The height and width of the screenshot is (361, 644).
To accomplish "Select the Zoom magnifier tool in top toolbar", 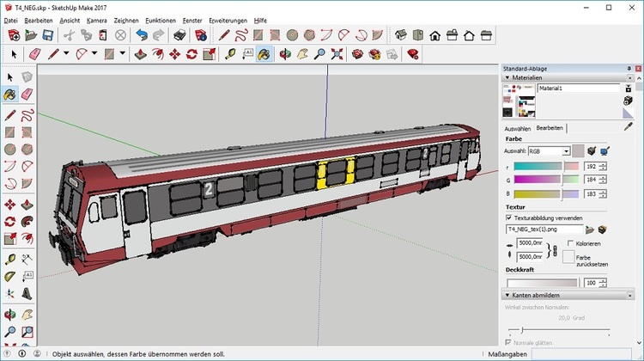I will [319, 54].
